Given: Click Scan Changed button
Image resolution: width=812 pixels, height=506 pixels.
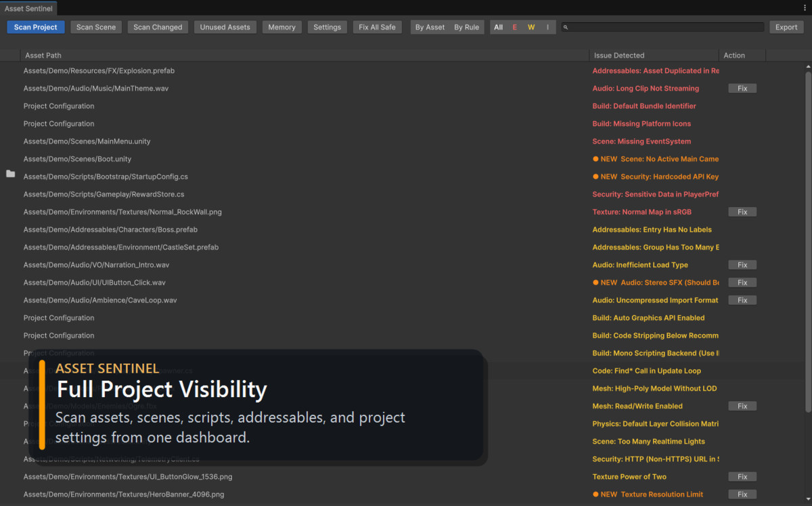Looking at the screenshot, I should pyautogui.click(x=158, y=27).
